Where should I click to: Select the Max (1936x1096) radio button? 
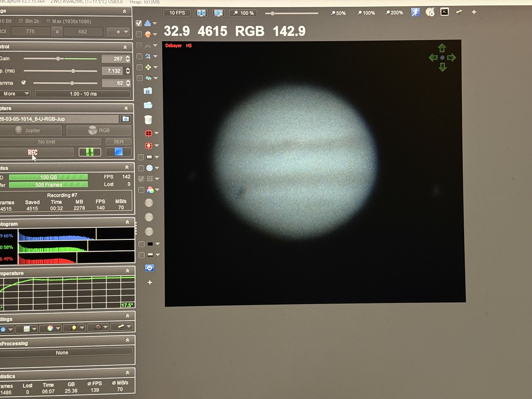pyautogui.click(x=48, y=21)
